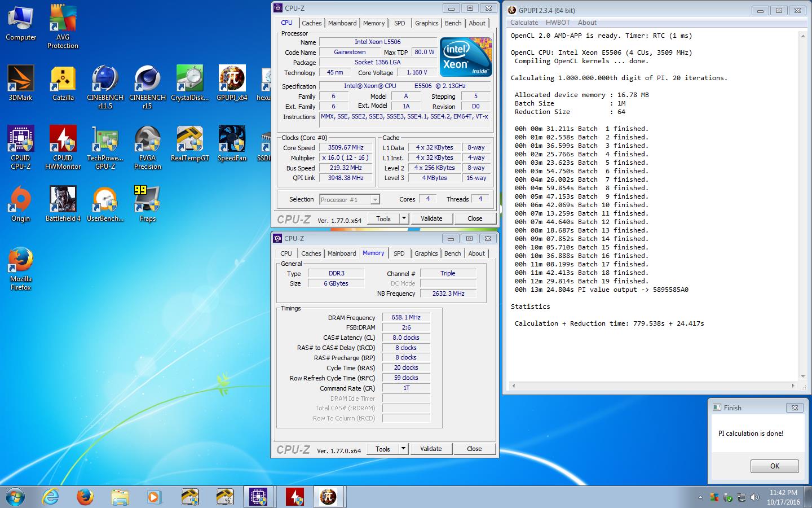Viewport: 812px width, 508px height.
Task: Confirm the Finish dialog with OK
Action: point(775,466)
